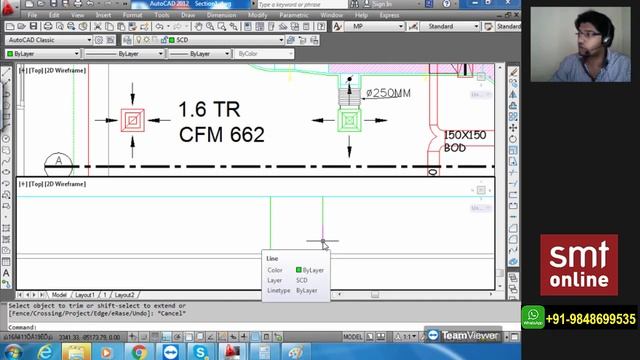Click the Sign In link
The height and width of the screenshot is (360, 640).
(382, 4)
